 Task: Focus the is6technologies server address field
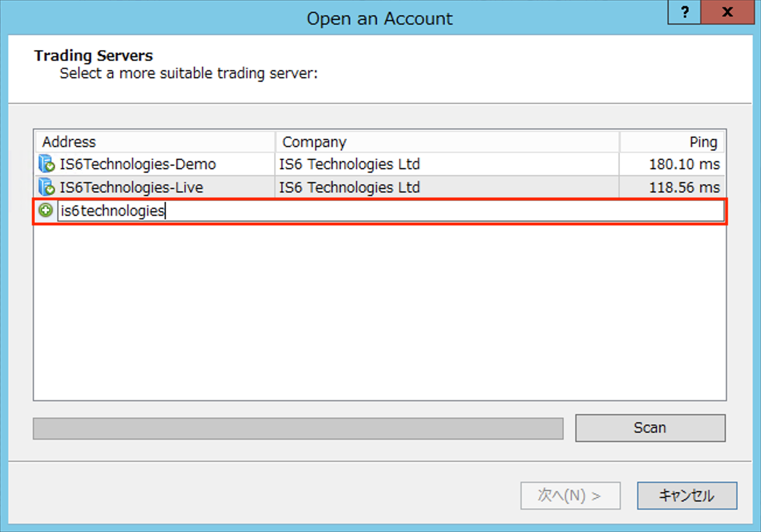[390, 211]
